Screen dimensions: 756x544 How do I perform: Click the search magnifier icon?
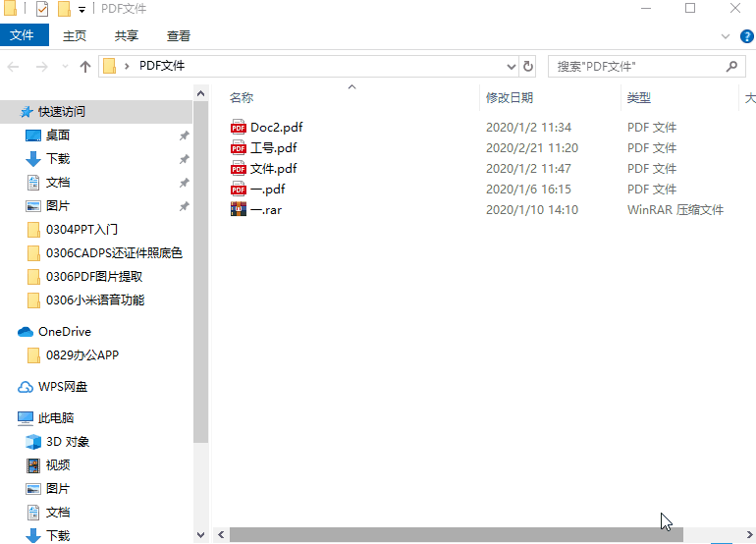(731, 66)
